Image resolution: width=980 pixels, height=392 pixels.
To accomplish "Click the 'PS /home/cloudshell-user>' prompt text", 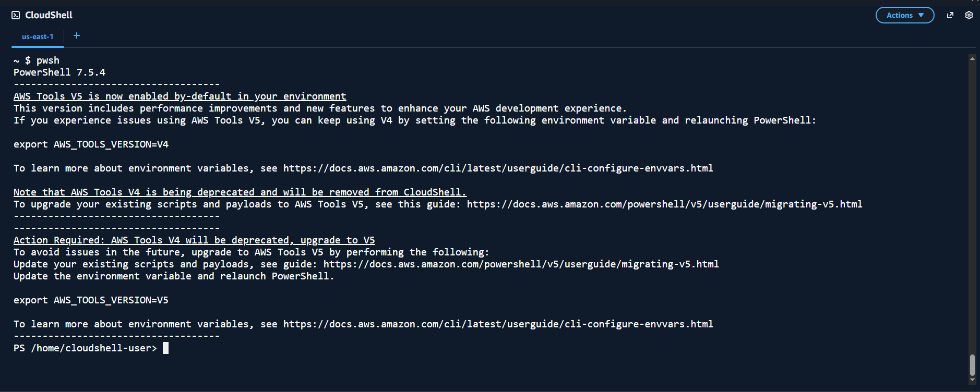I will point(85,348).
